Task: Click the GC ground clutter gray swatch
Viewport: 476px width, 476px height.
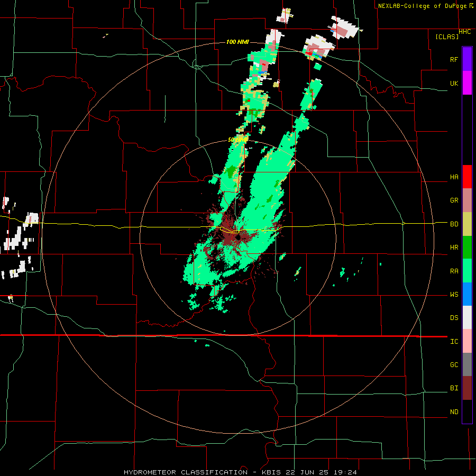Action: pos(467,364)
